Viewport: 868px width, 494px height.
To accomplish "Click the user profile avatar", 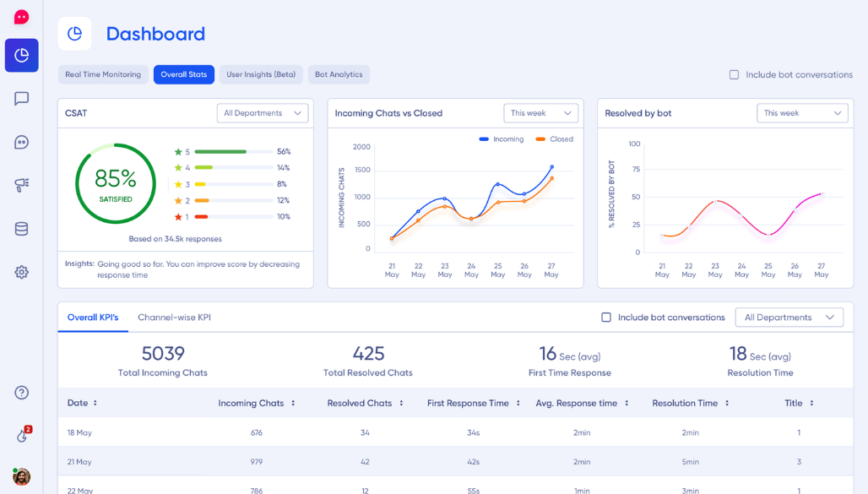I will (22, 476).
